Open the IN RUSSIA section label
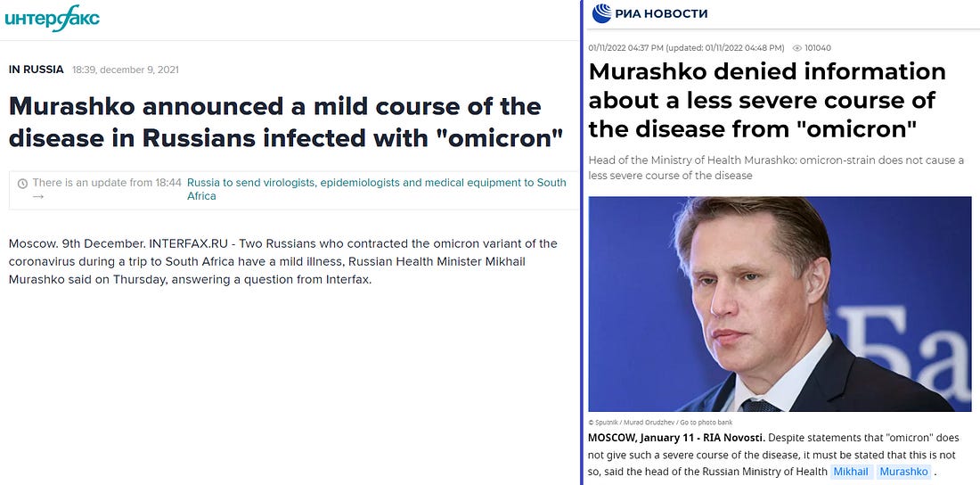This screenshot has width=980, height=485. pos(37,70)
